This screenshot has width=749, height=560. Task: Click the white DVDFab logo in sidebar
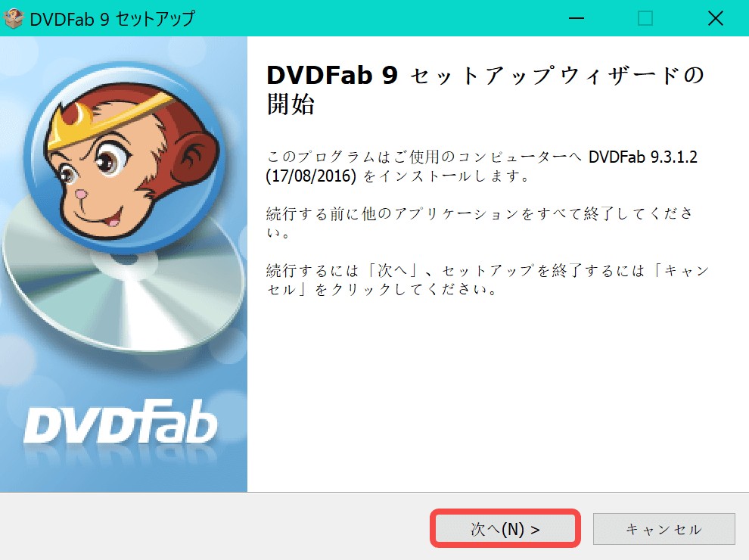(x=120, y=422)
